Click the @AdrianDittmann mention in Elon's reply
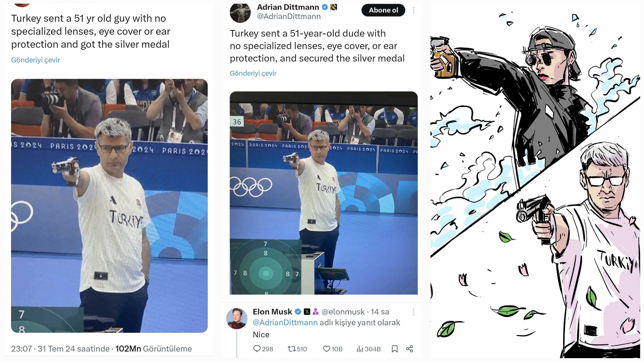Screen dimensions: 644x362 pyautogui.click(x=285, y=322)
